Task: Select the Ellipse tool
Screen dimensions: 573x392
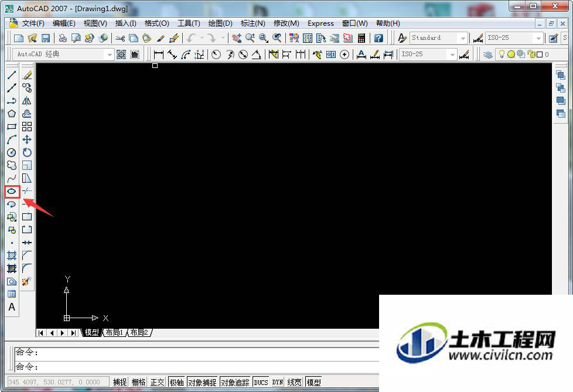Action: tap(12, 191)
